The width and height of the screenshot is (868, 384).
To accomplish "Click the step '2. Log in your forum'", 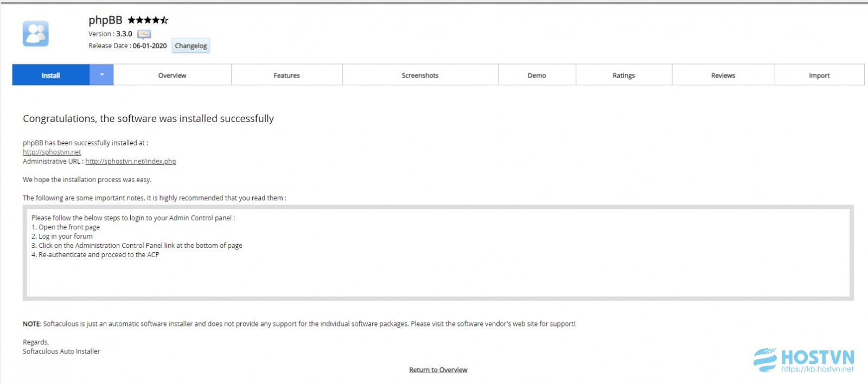I will click(x=62, y=236).
